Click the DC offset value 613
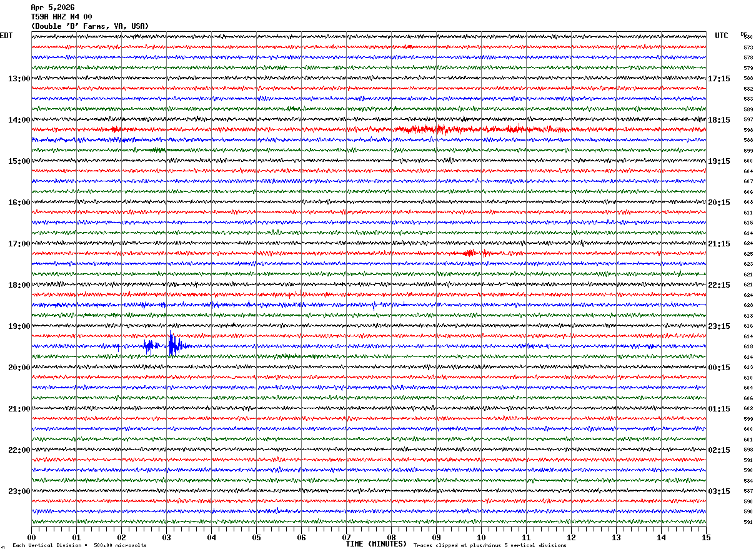Viewport: 756px width, 554px height. pos(748,367)
